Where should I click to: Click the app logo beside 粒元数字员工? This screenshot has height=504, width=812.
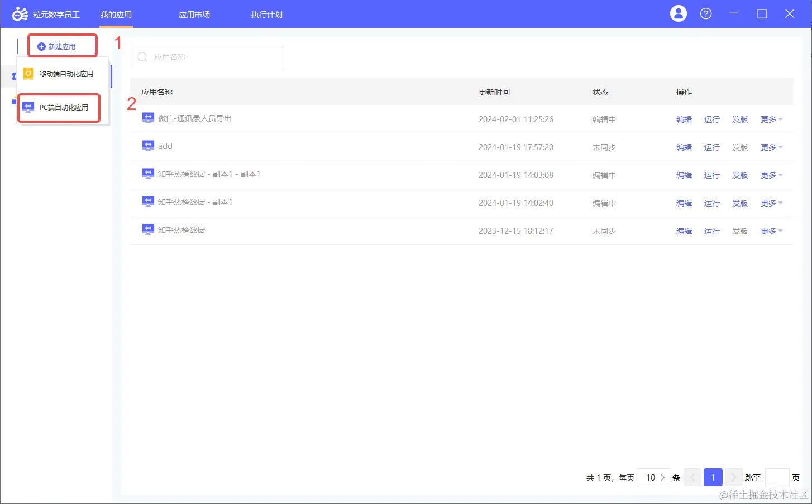click(20, 14)
